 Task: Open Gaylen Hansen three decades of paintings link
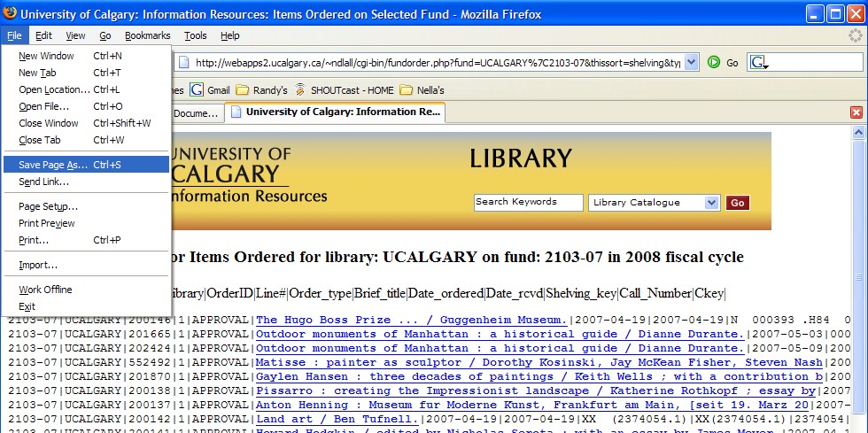pyautogui.click(x=539, y=376)
